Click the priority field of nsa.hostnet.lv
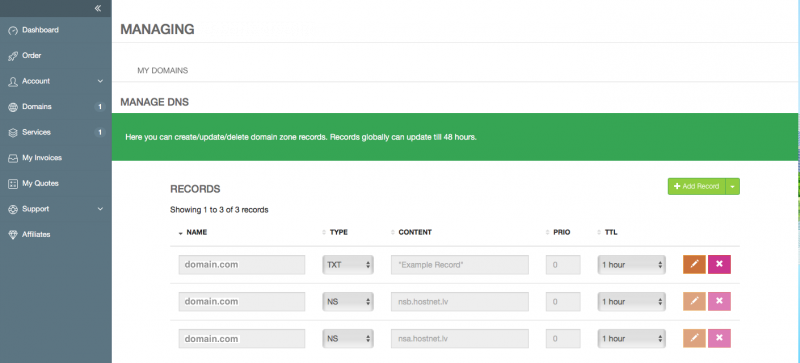The width and height of the screenshot is (800, 363). click(563, 338)
